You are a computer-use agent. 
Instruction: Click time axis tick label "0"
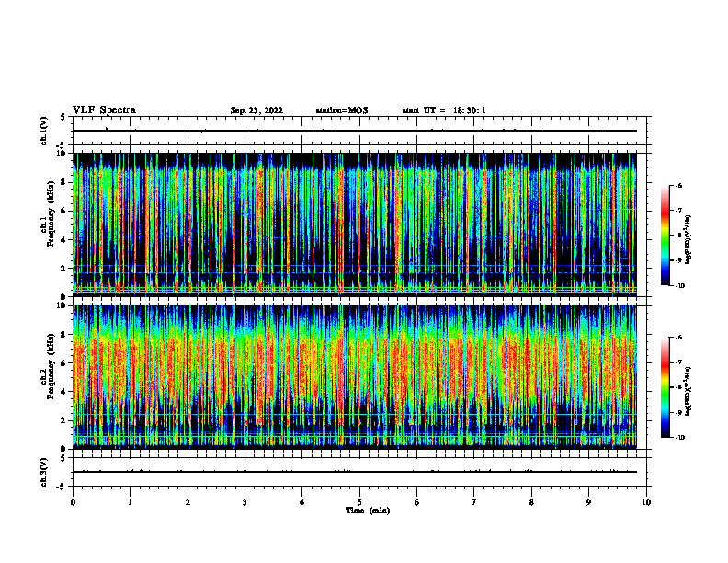73,502
